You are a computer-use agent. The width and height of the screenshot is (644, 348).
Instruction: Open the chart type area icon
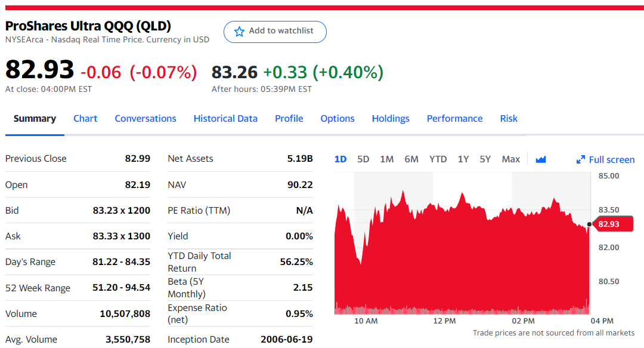[540, 159]
